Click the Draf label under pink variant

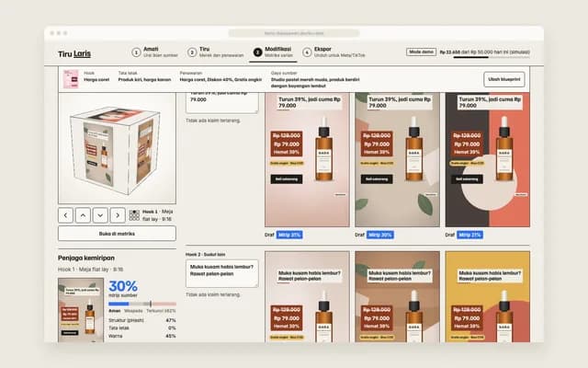click(x=269, y=235)
